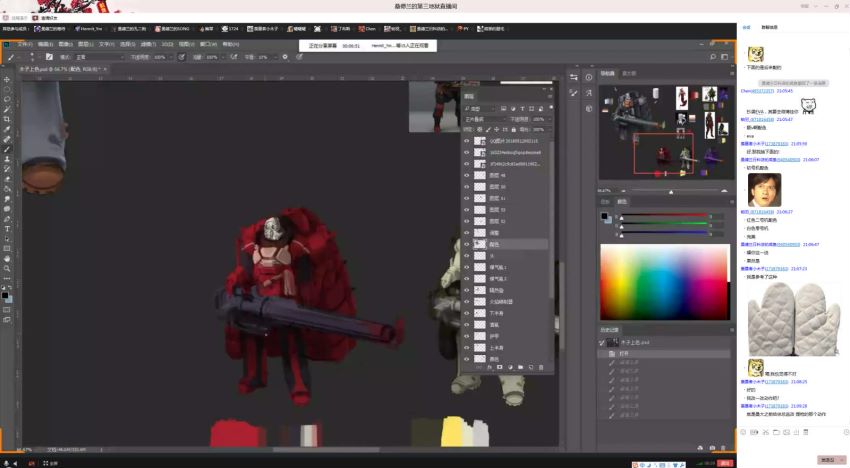Create a new group folder in Layers panel

[520, 367]
